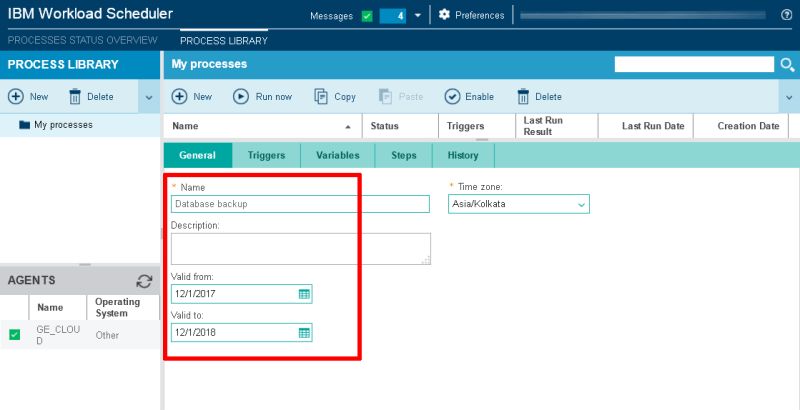Screen dimensions: 800x410
Task: Click Run now play icon
Action: pos(241,96)
